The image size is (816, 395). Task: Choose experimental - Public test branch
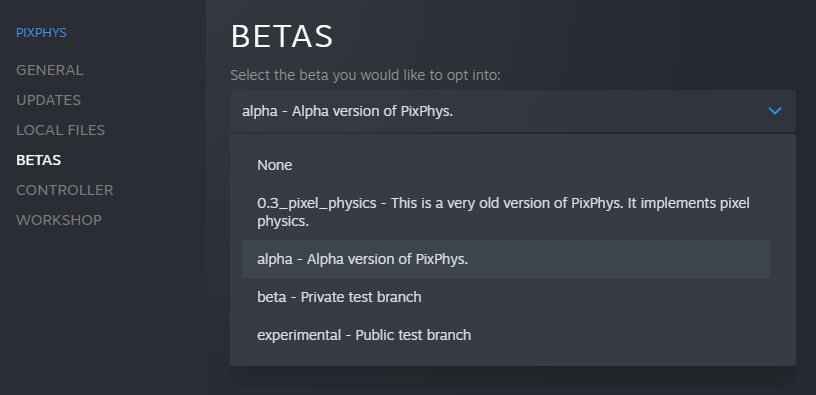pos(506,335)
